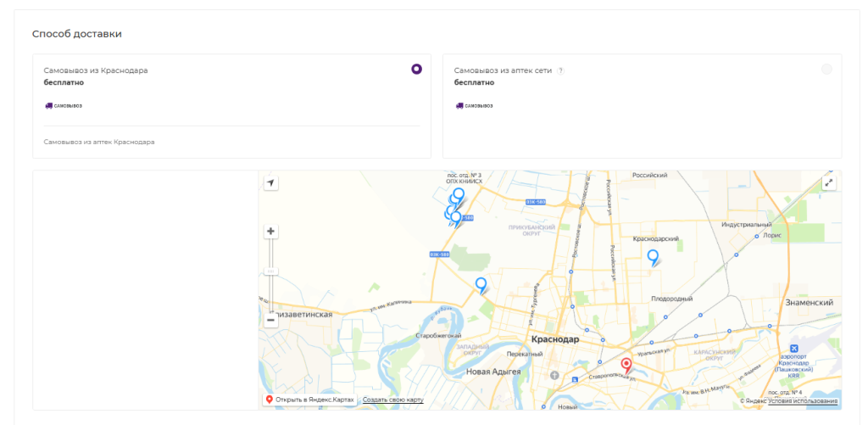868x425 pixels.
Task: Click the ПРИКУБАНСКИЙ ОКРУГ label on the map
Action: (531, 231)
